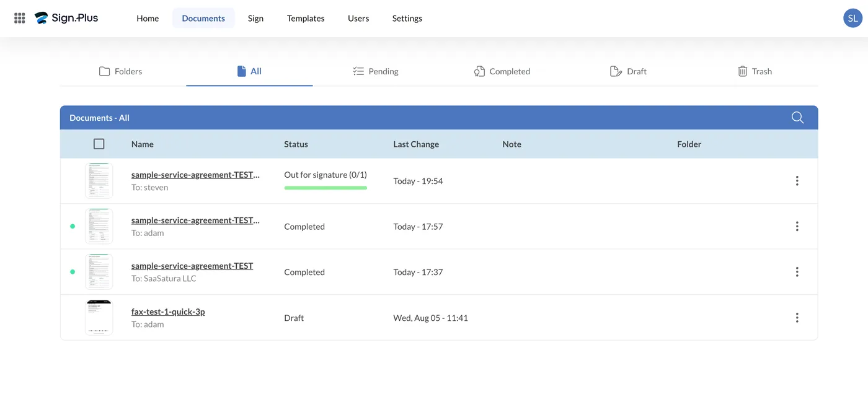Switch to the Pending tab
This screenshot has height=410, width=868.
pyautogui.click(x=376, y=71)
